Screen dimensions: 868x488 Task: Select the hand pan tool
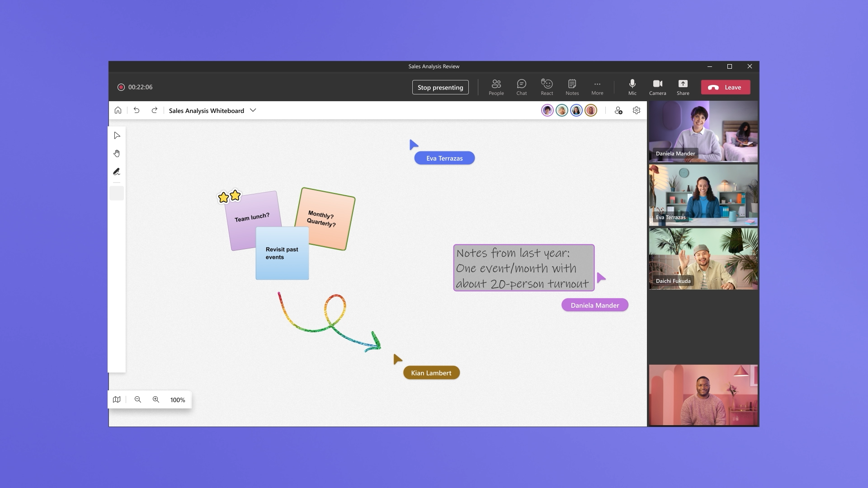coord(117,154)
